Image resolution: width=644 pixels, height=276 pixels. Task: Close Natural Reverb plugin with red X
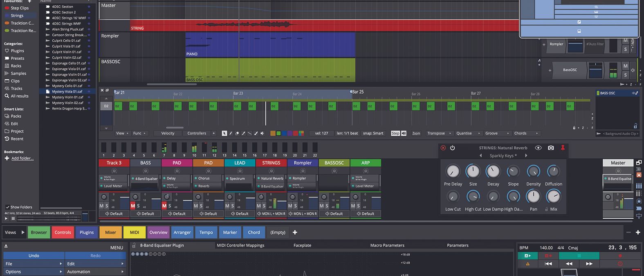[443, 148]
